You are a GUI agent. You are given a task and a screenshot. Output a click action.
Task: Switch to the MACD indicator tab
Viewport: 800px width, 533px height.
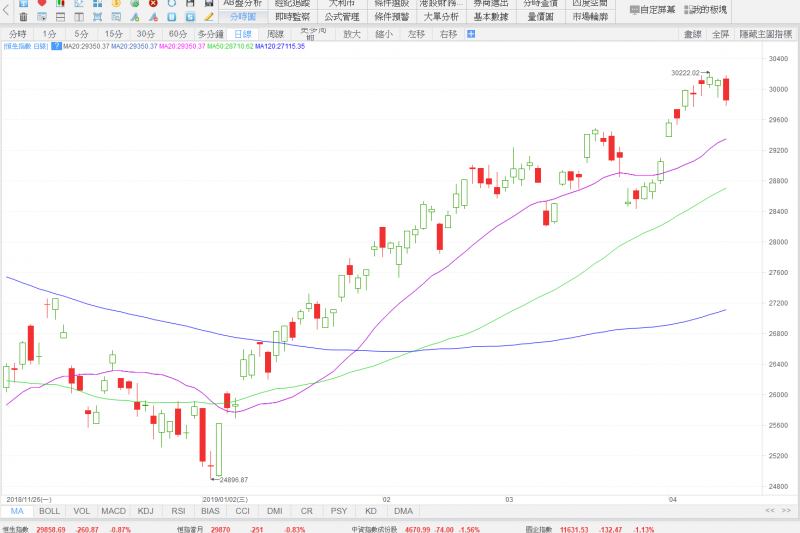coord(114,511)
